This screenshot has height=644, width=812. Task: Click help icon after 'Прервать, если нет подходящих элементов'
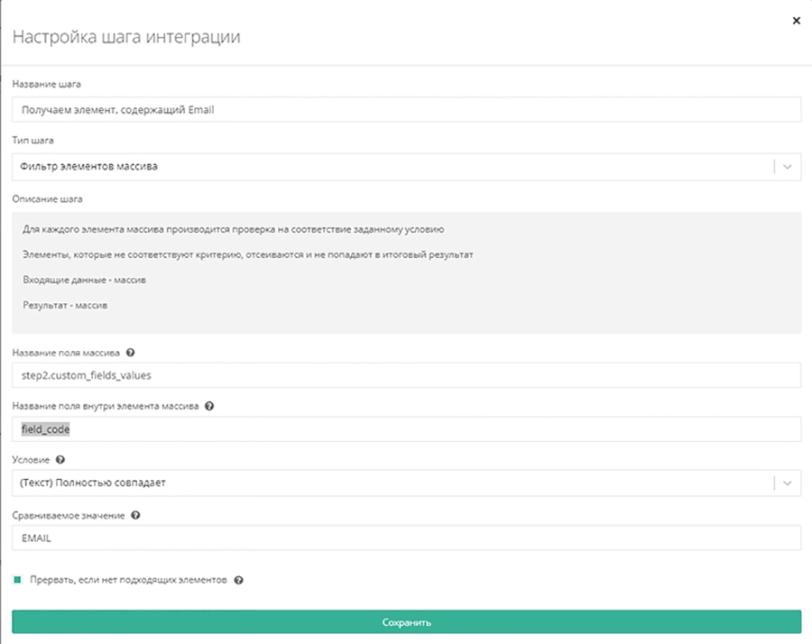coord(238,580)
